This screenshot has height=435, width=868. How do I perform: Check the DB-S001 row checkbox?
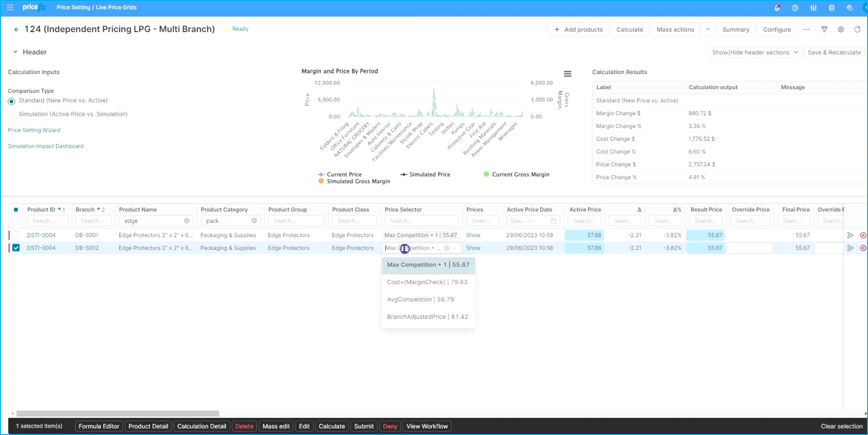[x=16, y=235]
